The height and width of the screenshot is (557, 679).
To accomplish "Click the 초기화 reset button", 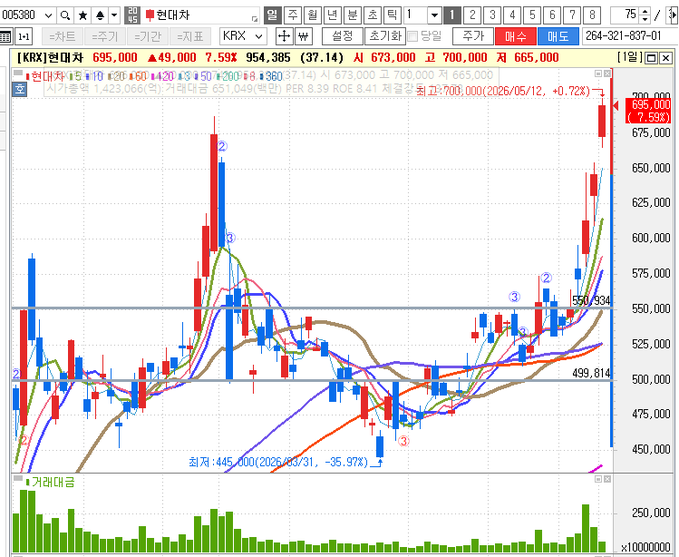I will (385, 36).
